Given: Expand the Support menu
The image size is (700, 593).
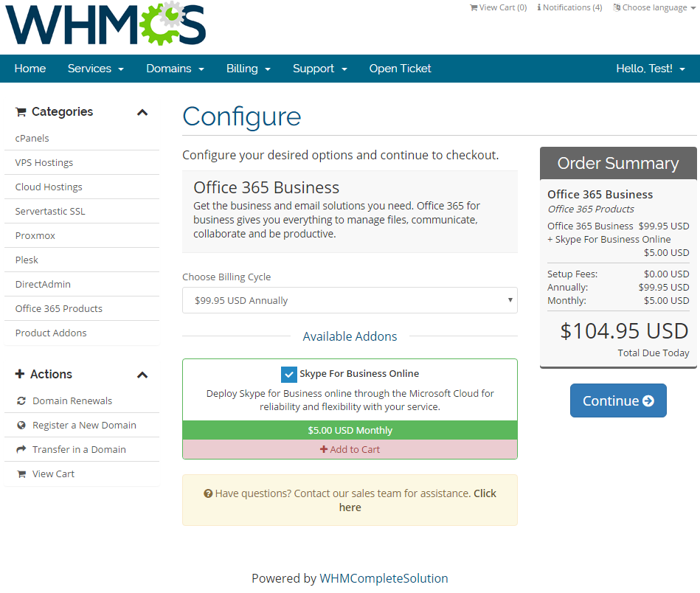Looking at the screenshot, I should coord(319,69).
